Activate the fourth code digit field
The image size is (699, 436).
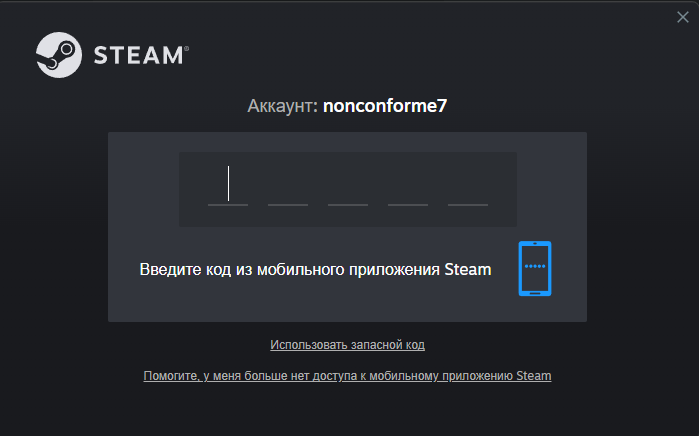[x=408, y=186]
